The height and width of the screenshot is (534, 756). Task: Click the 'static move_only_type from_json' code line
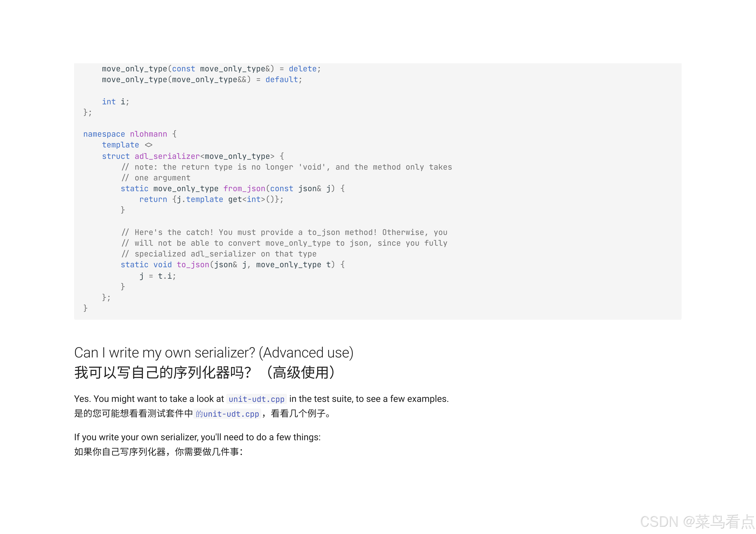(232, 189)
